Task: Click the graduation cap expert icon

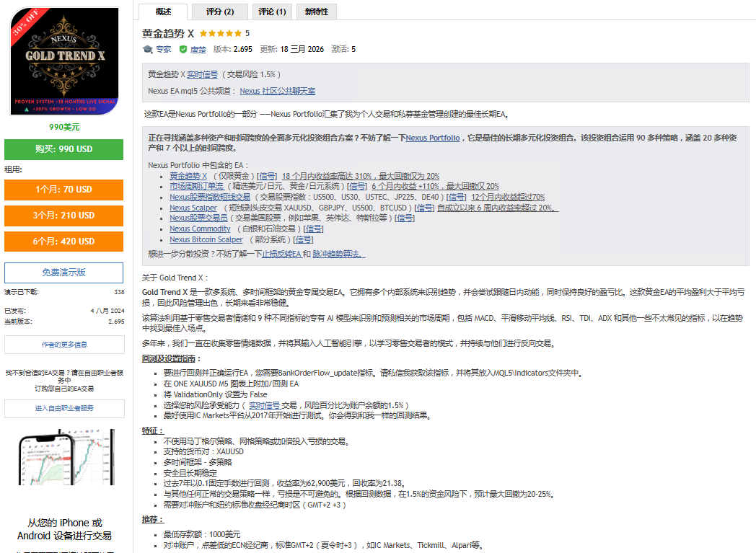Action: (148, 49)
